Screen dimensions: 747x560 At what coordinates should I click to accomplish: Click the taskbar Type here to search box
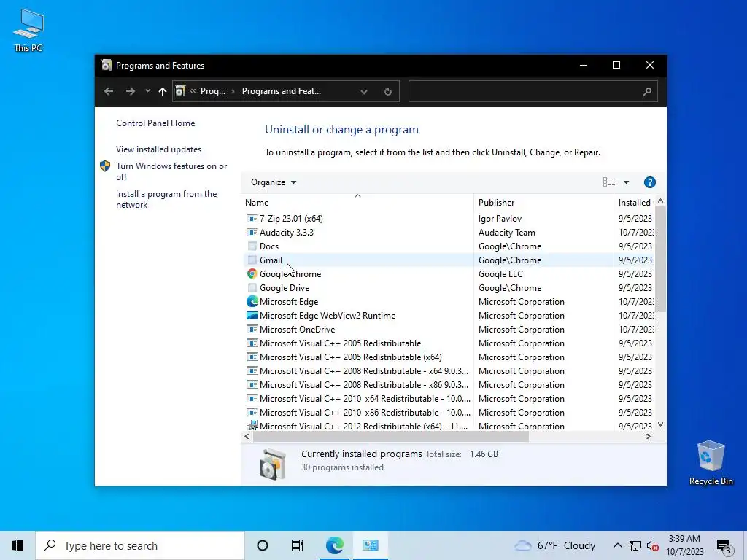[139, 545]
